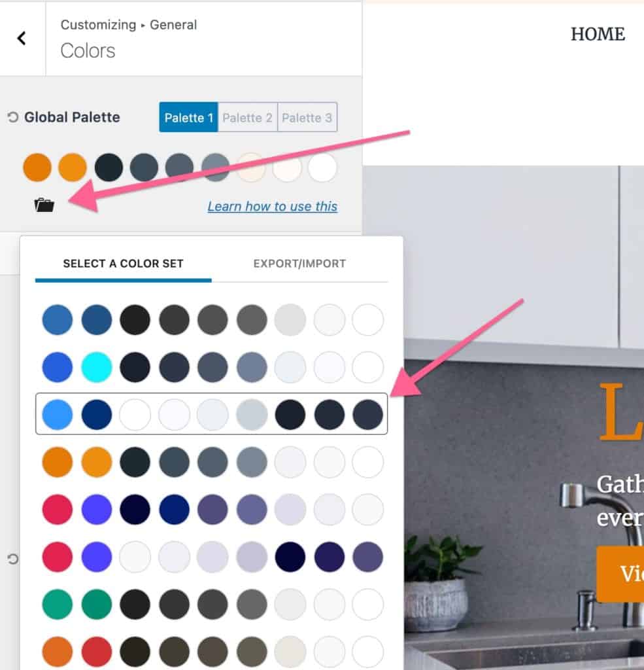Switch to Palette 1
This screenshot has height=670, width=644.
[189, 117]
